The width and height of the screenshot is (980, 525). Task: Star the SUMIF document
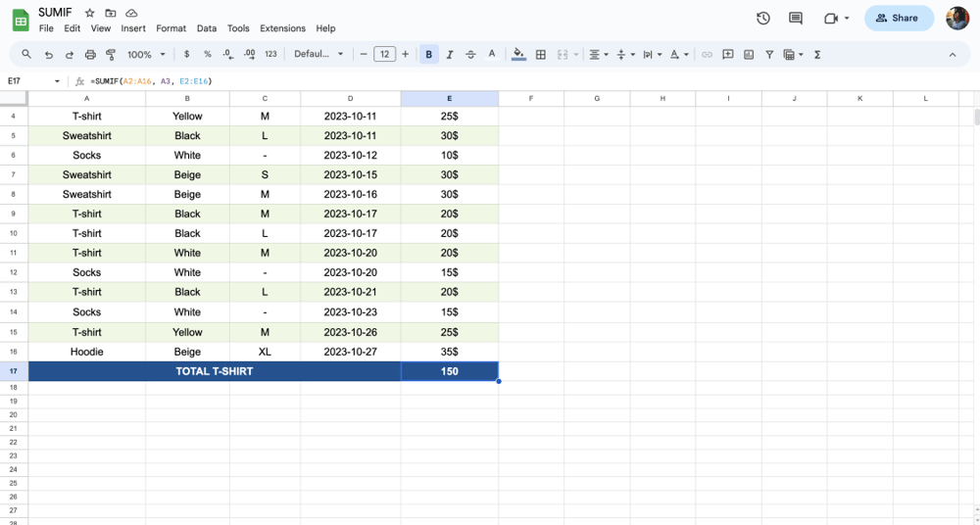pos(90,13)
